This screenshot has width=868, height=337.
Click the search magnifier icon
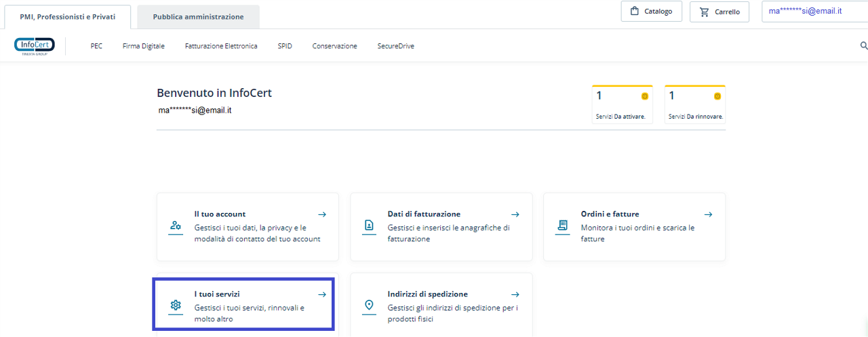[x=863, y=45]
